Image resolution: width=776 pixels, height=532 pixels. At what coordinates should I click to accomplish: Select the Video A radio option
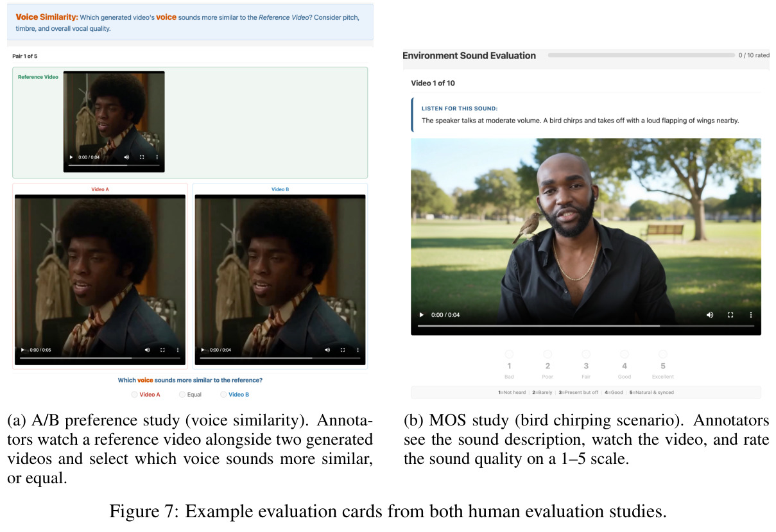tap(134, 395)
